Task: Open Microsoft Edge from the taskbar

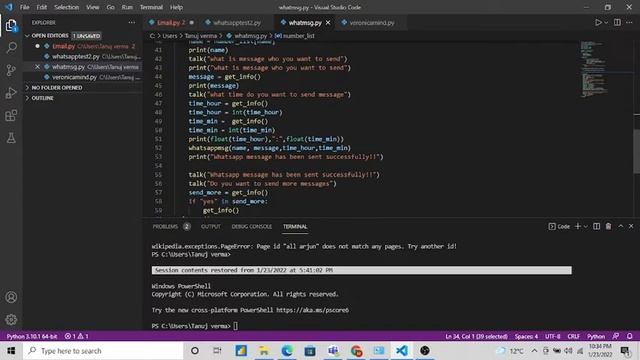Action: [x=287, y=351]
